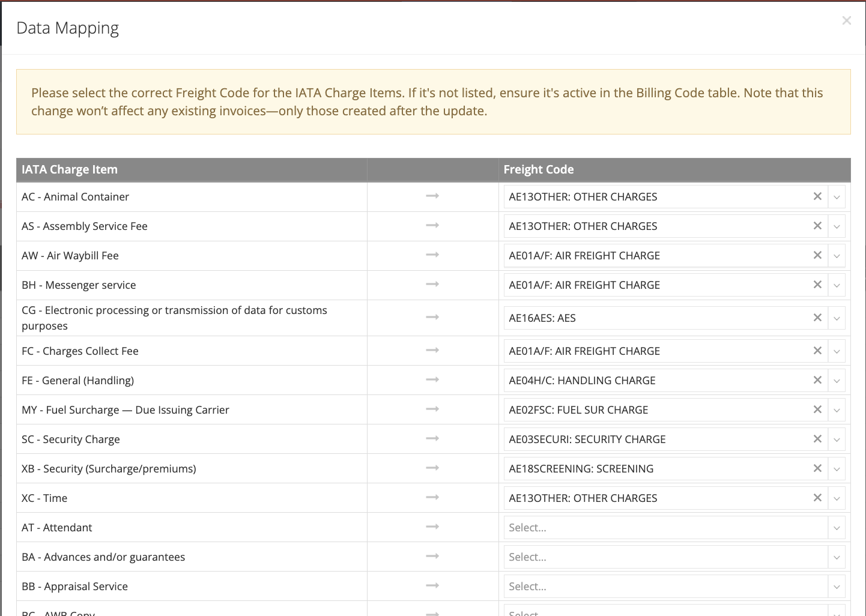The height and width of the screenshot is (616, 866).
Task: Expand the Animal Container freight code dropdown
Action: coord(837,197)
